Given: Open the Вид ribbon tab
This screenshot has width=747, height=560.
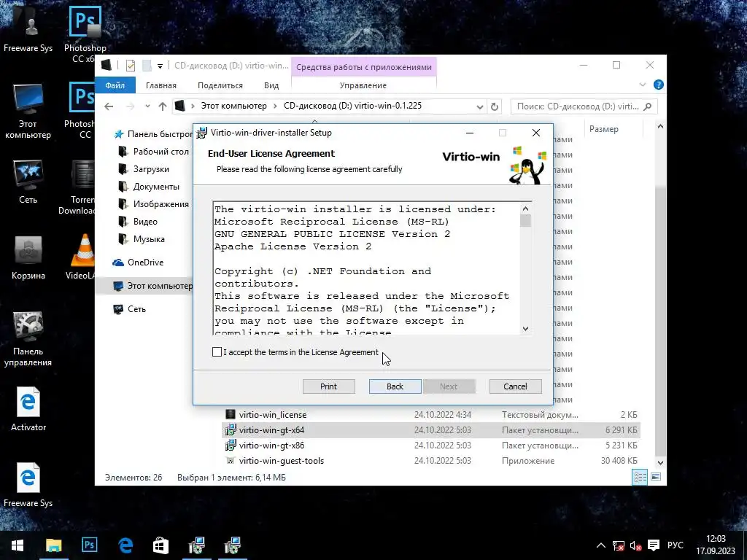Looking at the screenshot, I should 271,85.
